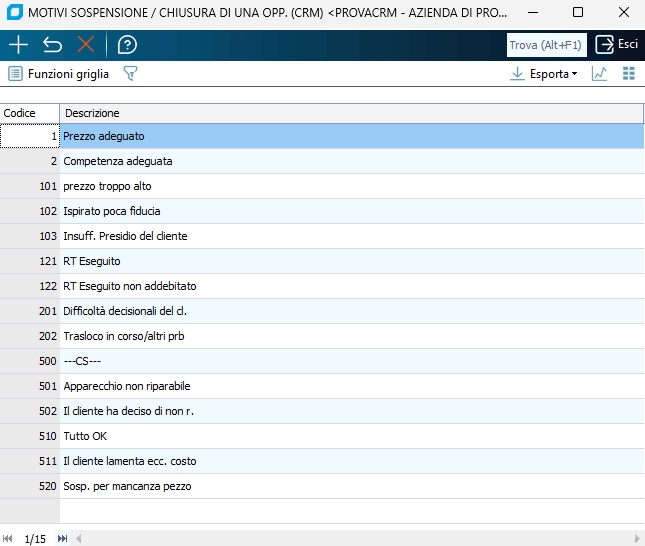Click the Descrizione column header
The height and width of the screenshot is (546, 645).
tap(350, 113)
